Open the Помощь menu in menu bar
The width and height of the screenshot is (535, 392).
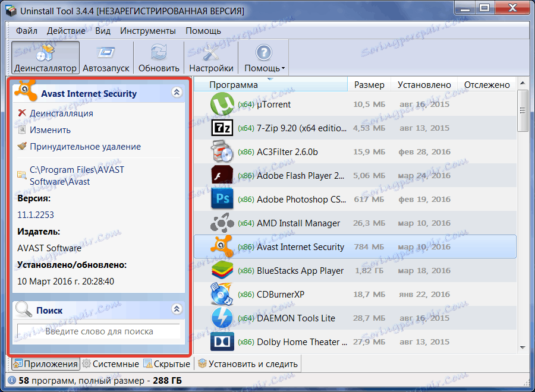[203, 31]
